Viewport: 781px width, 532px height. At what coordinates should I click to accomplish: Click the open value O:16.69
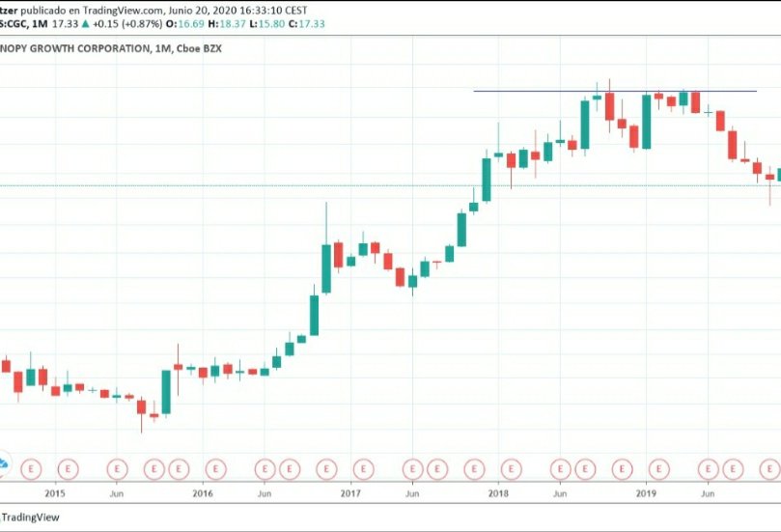(184, 23)
